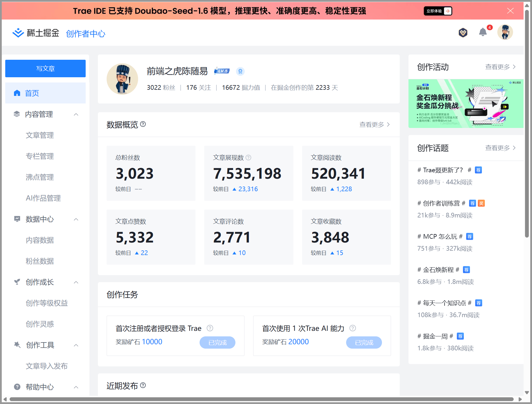Click the 写文章 button
Image resolution: width=532 pixels, height=404 pixels.
click(x=45, y=68)
